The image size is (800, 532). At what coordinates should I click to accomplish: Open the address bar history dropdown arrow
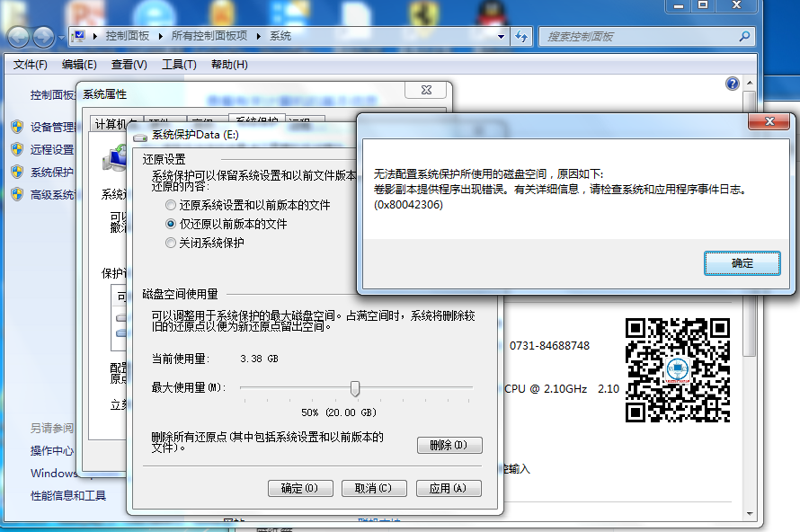[500, 37]
